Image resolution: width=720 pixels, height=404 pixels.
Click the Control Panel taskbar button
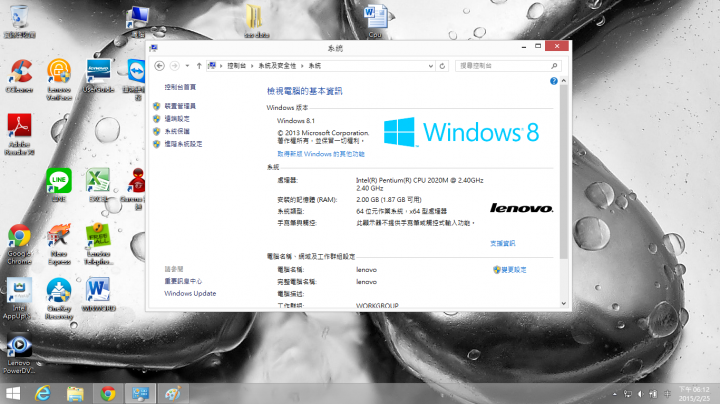pyautogui.click(x=141, y=393)
